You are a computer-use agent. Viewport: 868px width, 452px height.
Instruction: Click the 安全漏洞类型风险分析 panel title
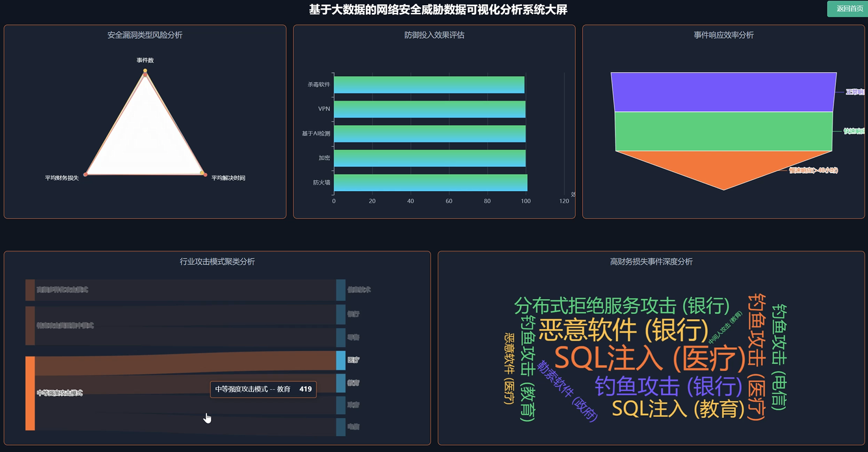click(145, 35)
